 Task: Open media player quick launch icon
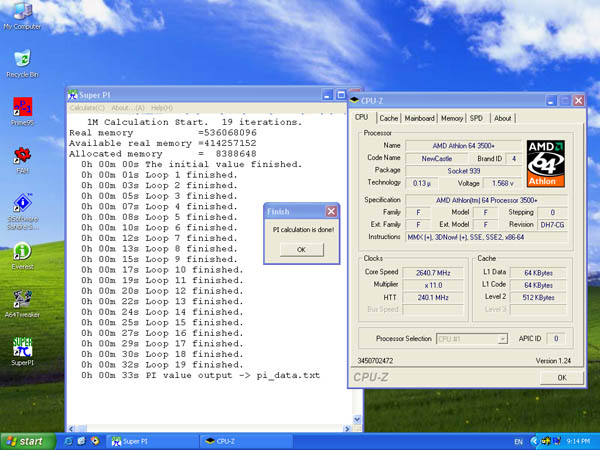pos(95,441)
